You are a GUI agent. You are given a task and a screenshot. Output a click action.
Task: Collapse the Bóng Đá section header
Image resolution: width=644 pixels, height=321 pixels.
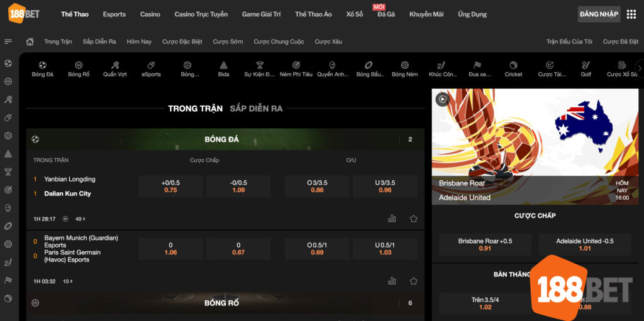tap(226, 139)
